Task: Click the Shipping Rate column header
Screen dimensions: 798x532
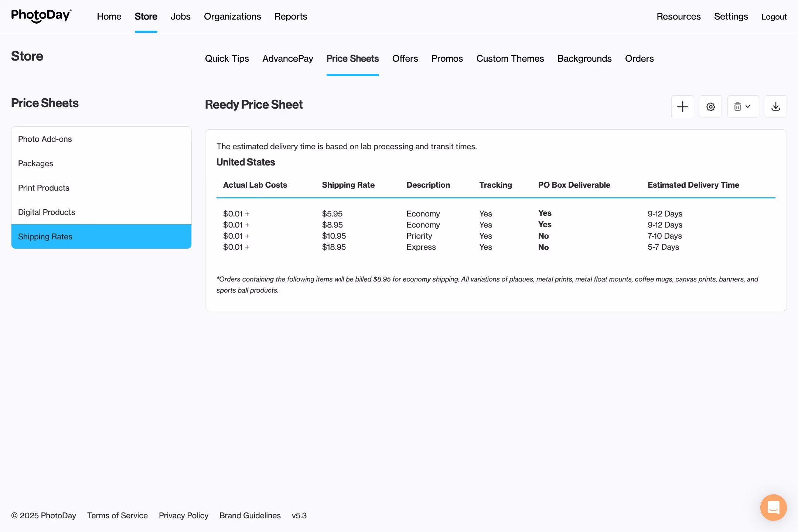Action: tap(348, 185)
